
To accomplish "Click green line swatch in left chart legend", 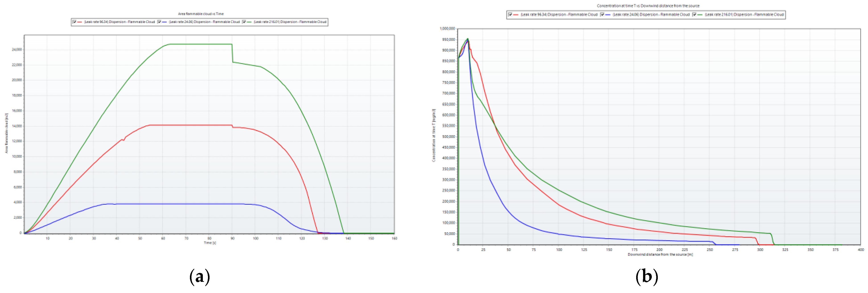I will [249, 22].
